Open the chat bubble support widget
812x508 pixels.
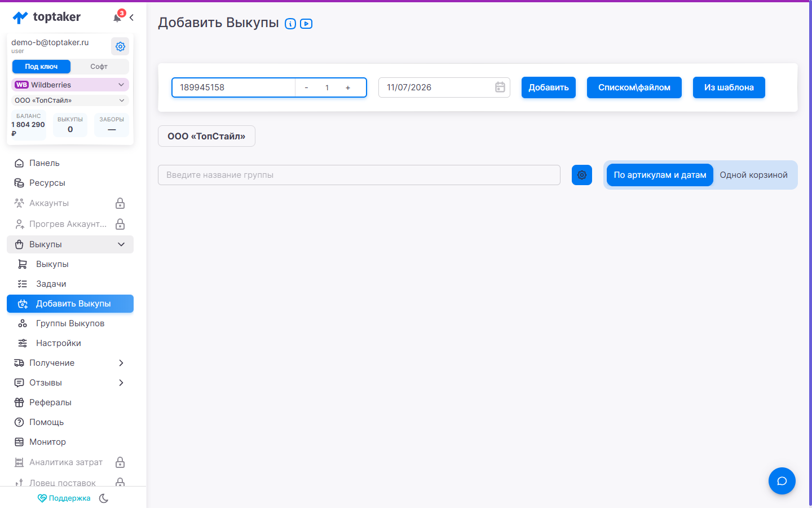click(x=782, y=481)
